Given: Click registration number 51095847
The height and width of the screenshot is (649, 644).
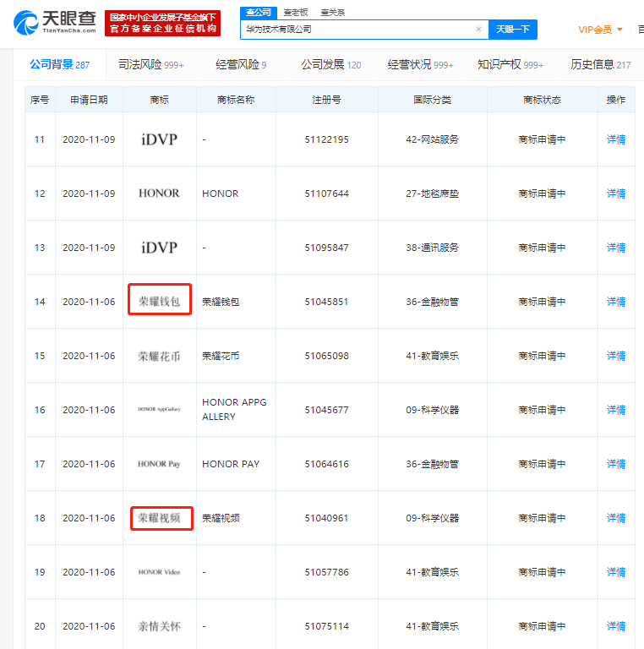Looking at the screenshot, I should [326, 248].
